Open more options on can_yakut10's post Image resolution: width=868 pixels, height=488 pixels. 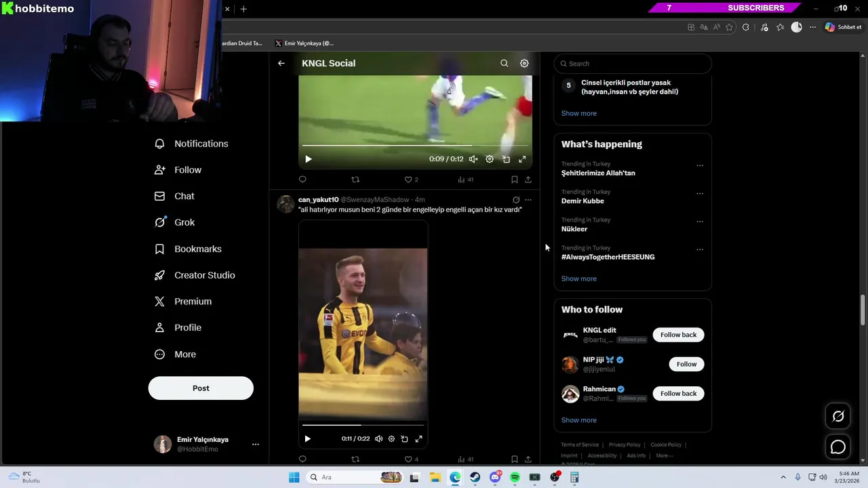(x=528, y=200)
